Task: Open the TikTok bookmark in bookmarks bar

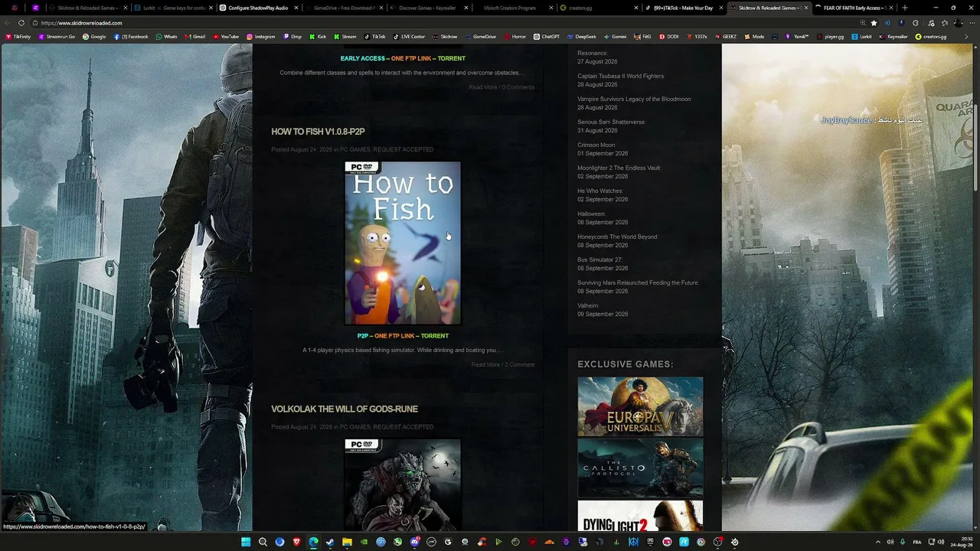Action: [374, 37]
